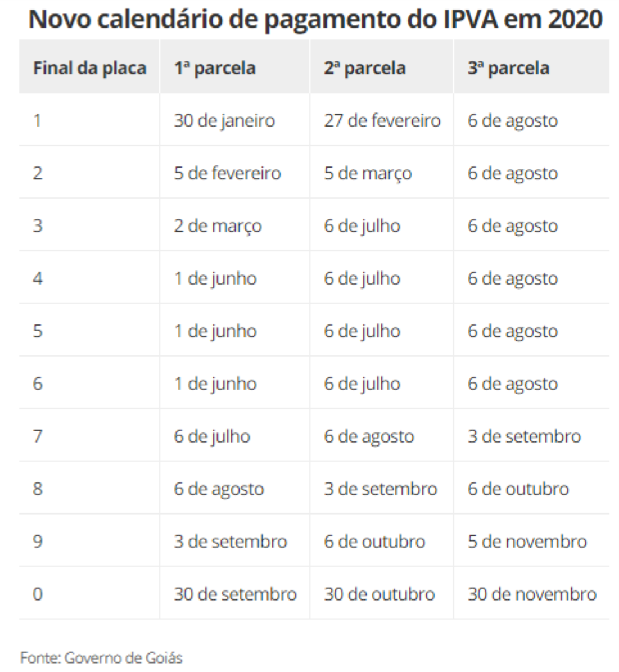Select the "Final da placa" column header
This screenshot has height=672, width=619.
(89, 68)
